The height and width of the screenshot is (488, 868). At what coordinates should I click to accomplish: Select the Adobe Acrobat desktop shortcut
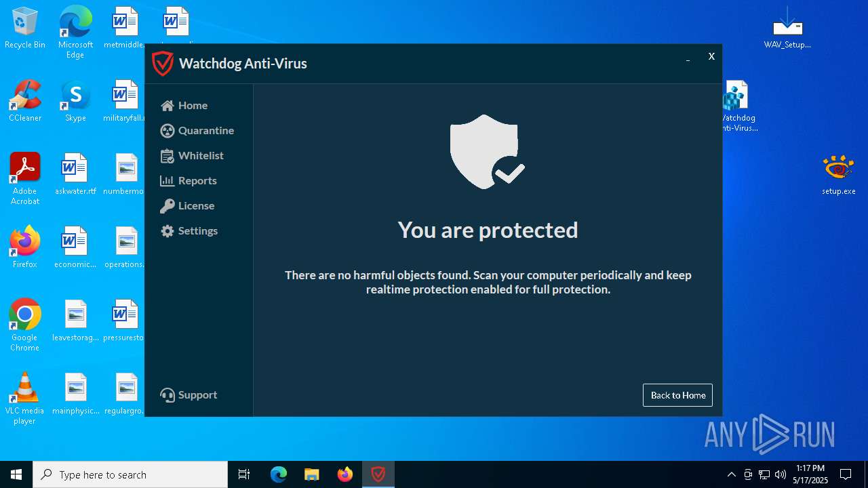coord(25,179)
